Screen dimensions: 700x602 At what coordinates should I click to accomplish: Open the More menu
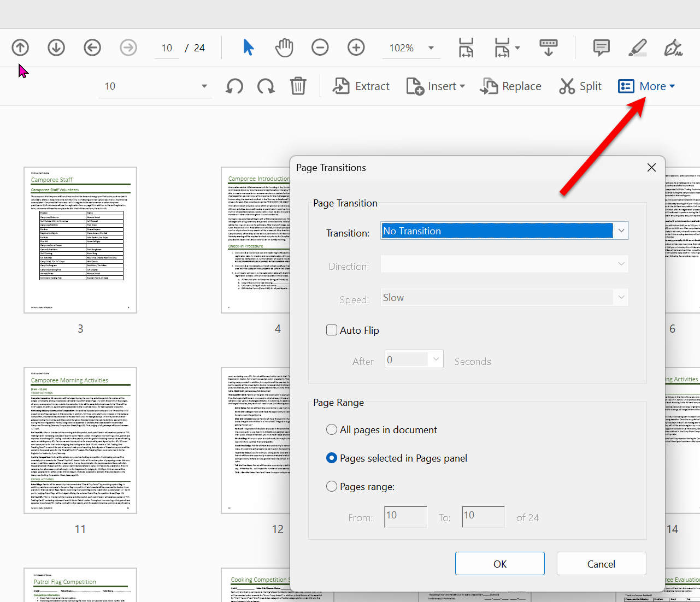(646, 86)
